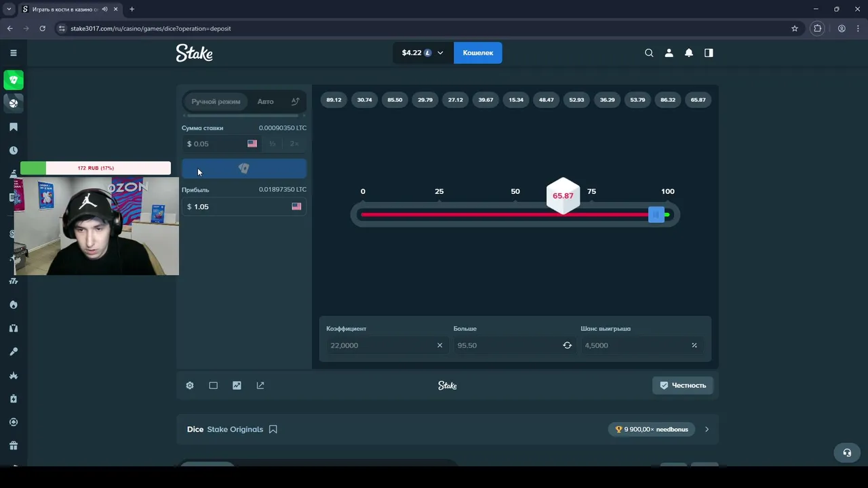Click the green slider section near 100

click(667, 215)
